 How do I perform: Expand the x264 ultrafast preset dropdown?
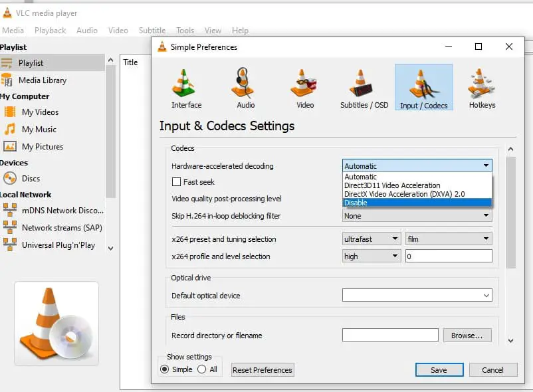click(x=372, y=239)
